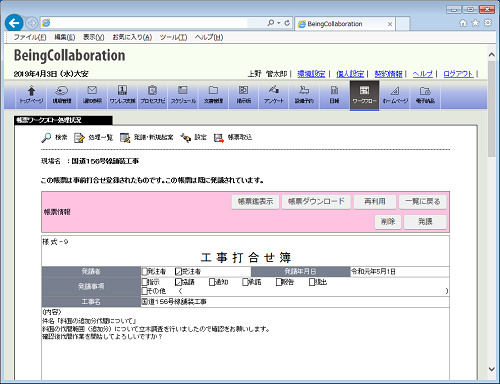This screenshot has height=384, width=500.
Task: Open the ヘルプ link near the user name
Action: tap(423, 74)
